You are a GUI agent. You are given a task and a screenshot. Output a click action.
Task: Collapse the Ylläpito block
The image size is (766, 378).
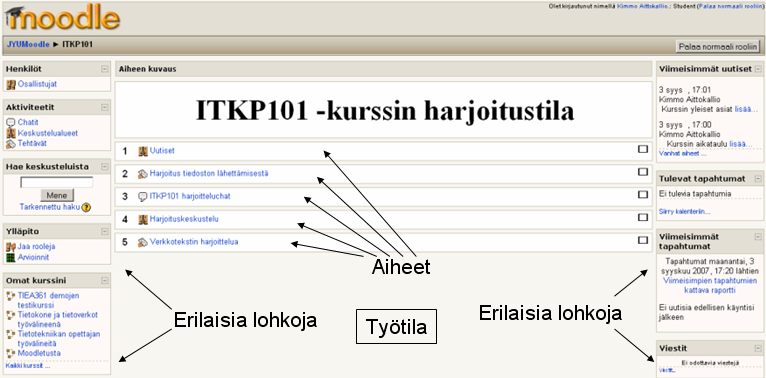click(x=105, y=232)
